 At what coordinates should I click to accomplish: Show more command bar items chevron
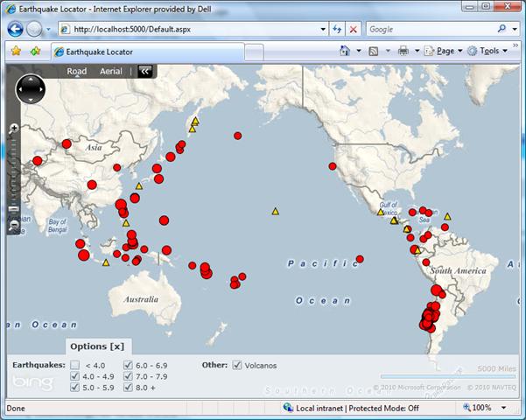click(515, 45)
